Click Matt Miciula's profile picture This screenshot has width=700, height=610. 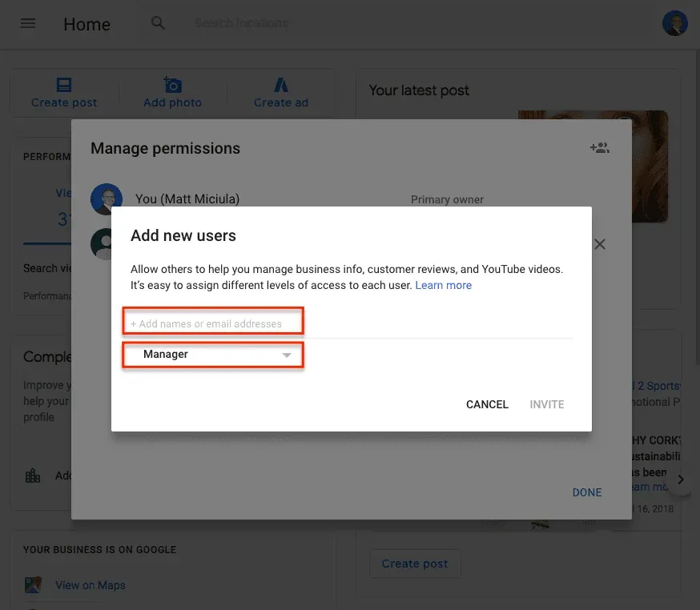click(107, 199)
